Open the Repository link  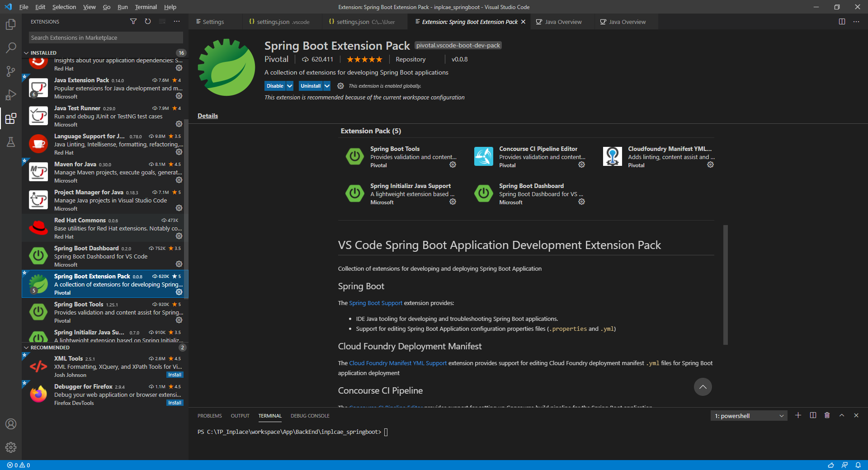click(x=410, y=59)
